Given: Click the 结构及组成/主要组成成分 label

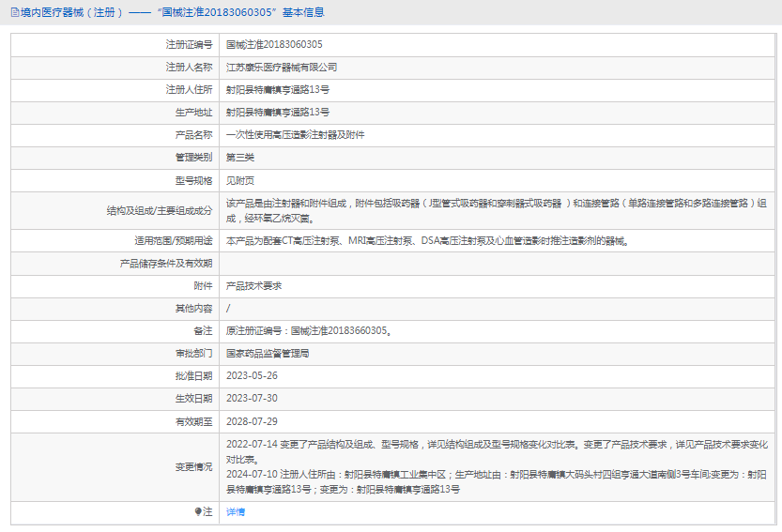Looking at the screenshot, I should [160, 211].
